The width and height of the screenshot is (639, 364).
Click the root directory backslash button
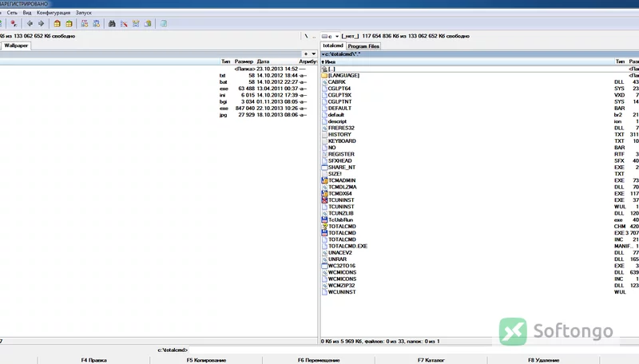click(306, 36)
